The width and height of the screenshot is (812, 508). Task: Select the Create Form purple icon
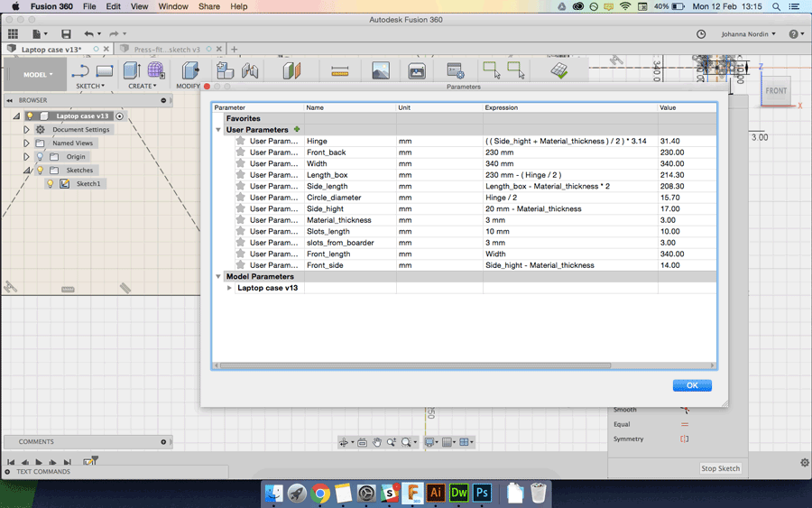coord(156,71)
